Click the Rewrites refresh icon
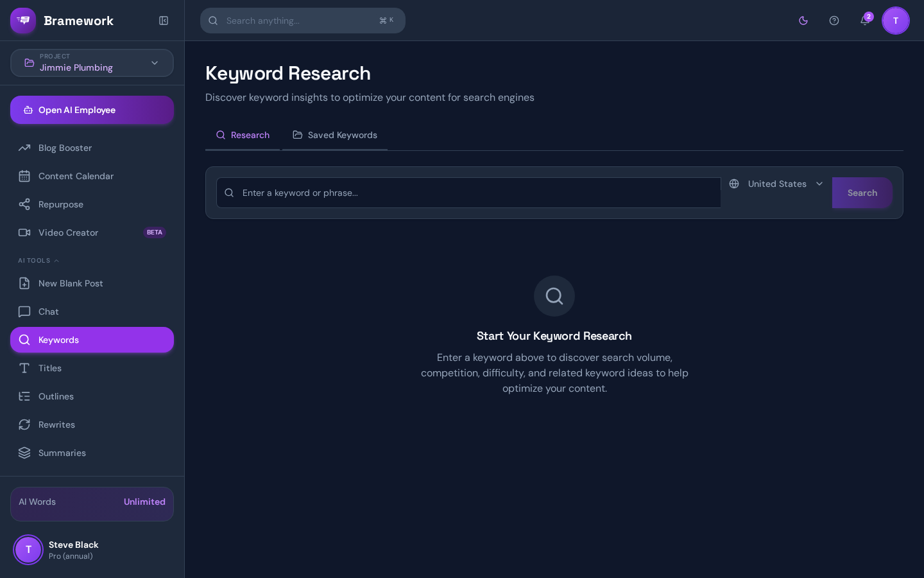 pyautogui.click(x=24, y=425)
